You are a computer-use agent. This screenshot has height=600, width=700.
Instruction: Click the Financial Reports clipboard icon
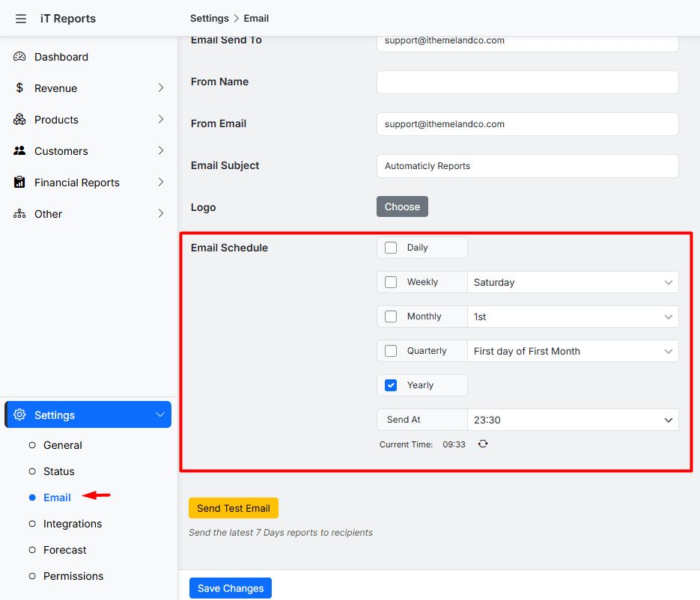(x=19, y=183)
